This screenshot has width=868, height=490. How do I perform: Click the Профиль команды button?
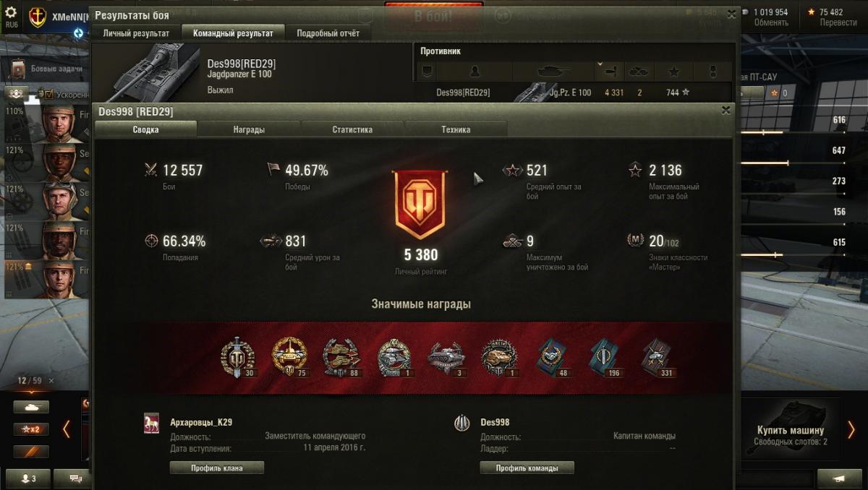(x=527, y=468)
